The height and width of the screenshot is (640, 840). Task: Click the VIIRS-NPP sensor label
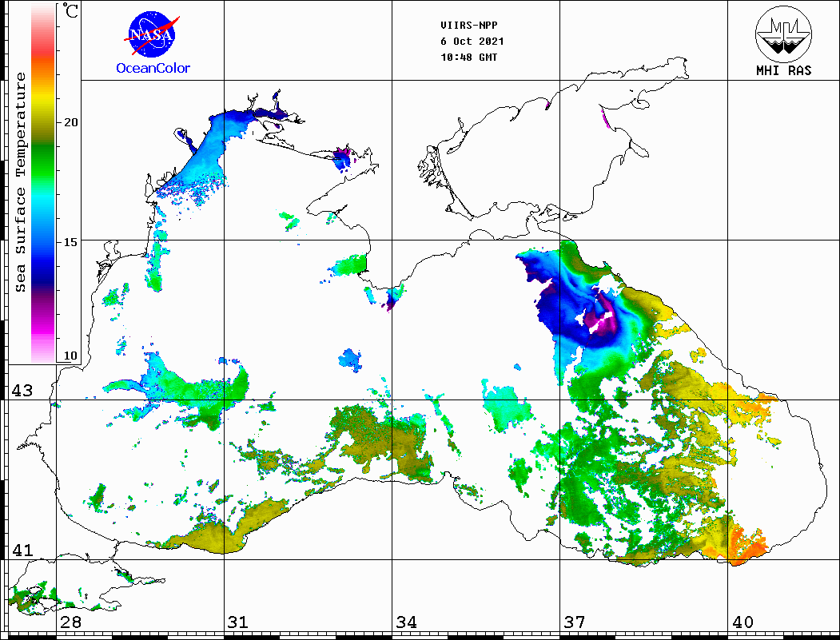coord(469,26)
